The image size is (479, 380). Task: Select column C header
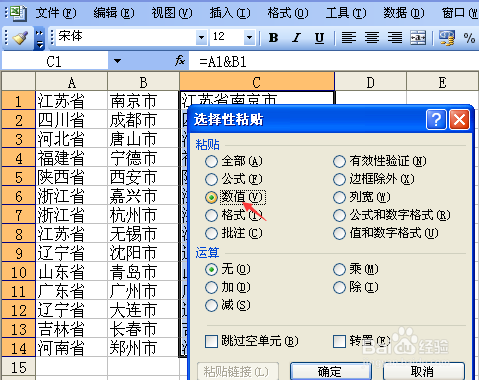[257, 82]
